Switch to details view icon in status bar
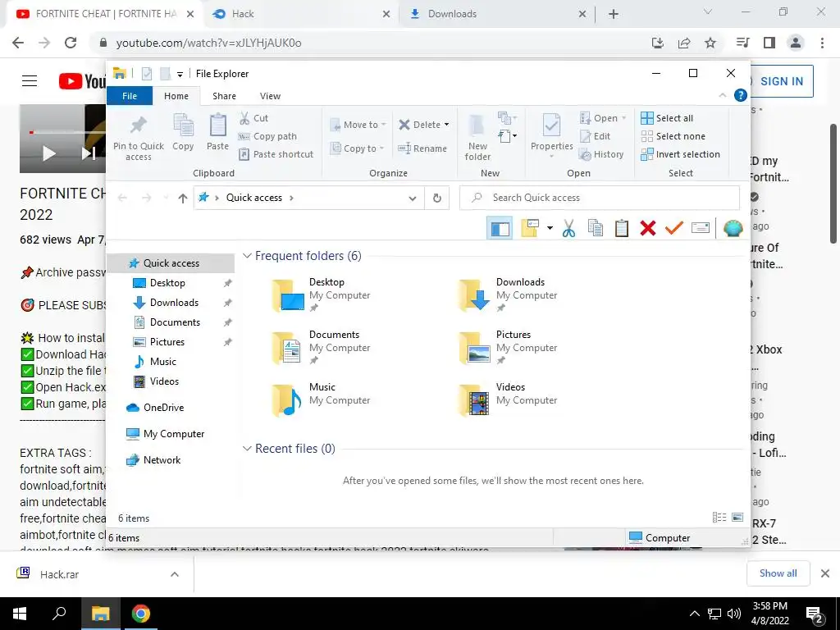 719,517
